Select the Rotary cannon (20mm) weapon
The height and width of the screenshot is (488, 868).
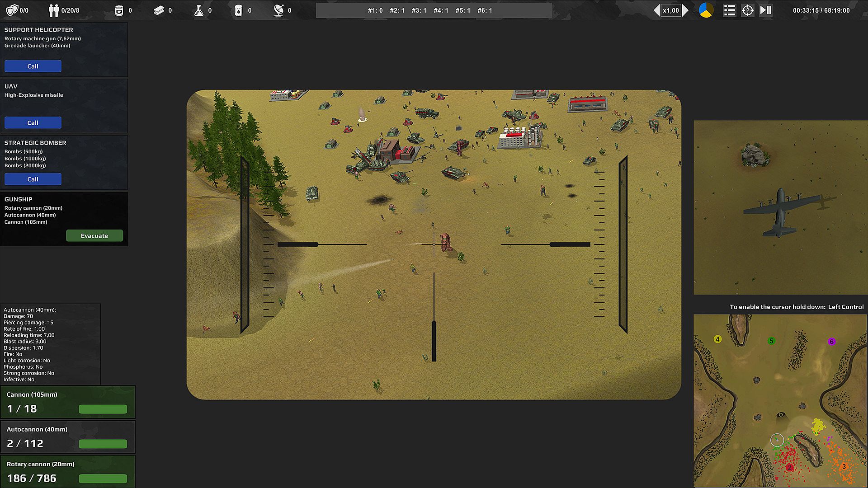click(68, 472)
